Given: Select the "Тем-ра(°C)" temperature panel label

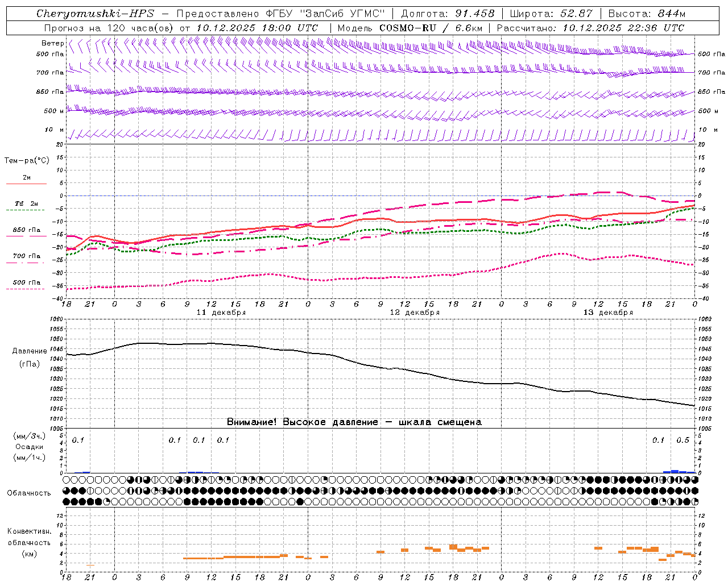Looking at the screenshot, I should click(27, 161).
